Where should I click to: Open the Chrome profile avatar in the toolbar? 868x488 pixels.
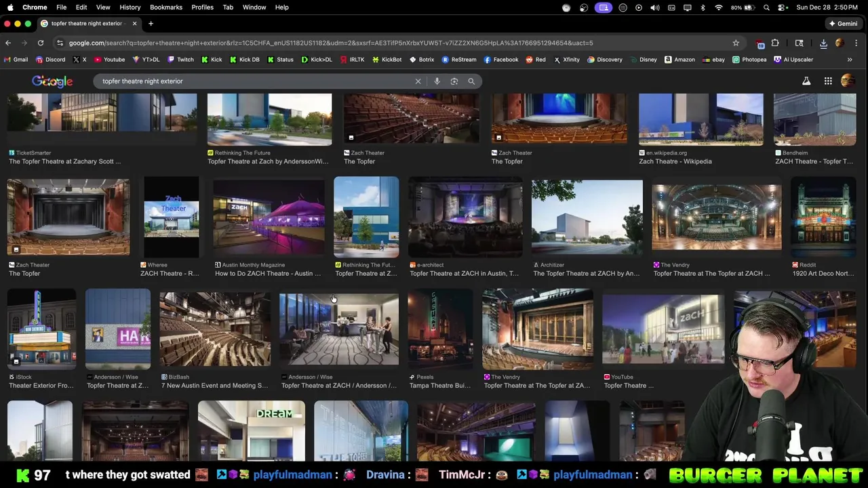click(x=840, y=43)
